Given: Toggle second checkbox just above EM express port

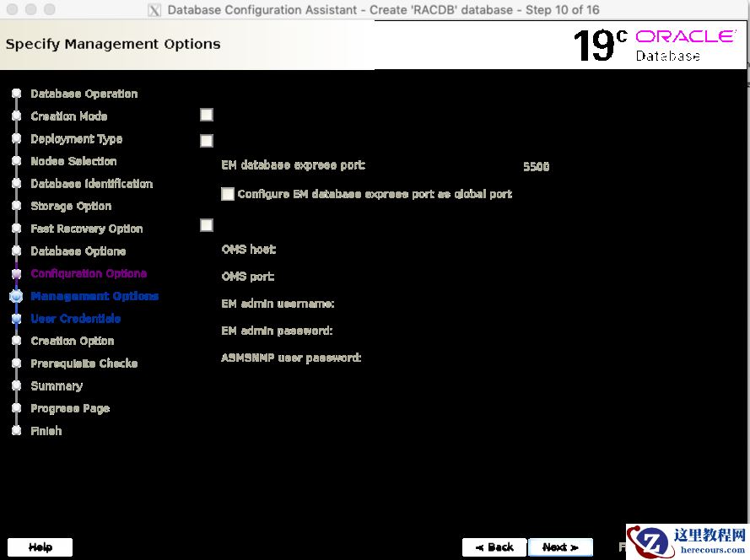Looking at the screenshot, I should coord(207,141).
